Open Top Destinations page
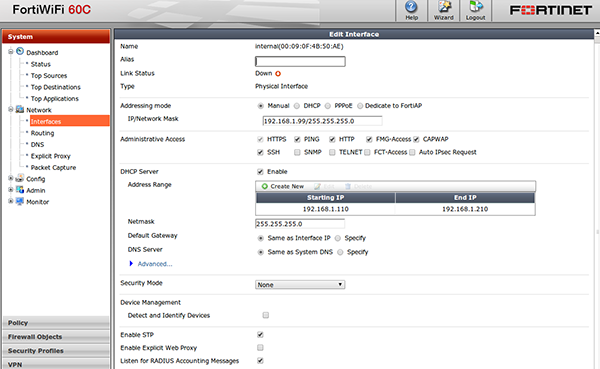600x369 pixels. 55,87
